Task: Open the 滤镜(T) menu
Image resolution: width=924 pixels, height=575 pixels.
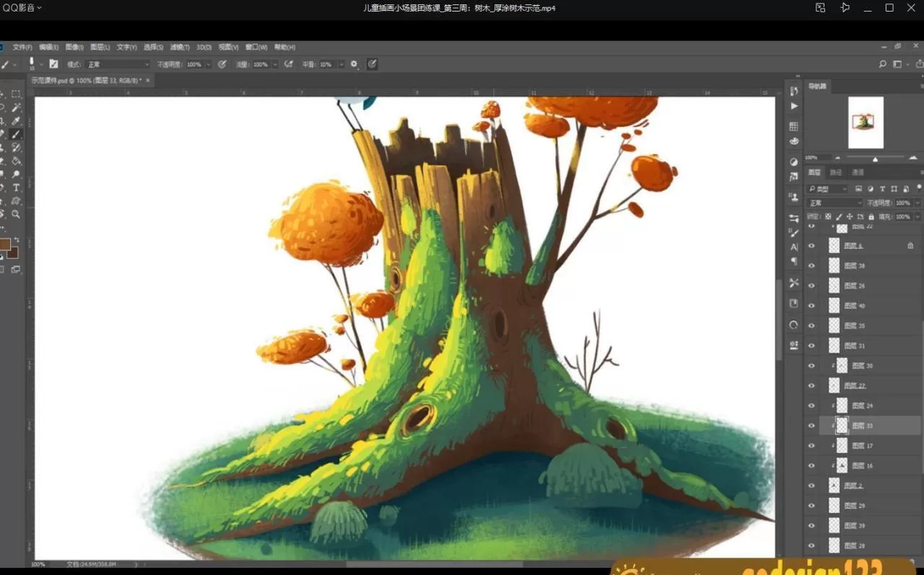Action: [x=180, y=47]
